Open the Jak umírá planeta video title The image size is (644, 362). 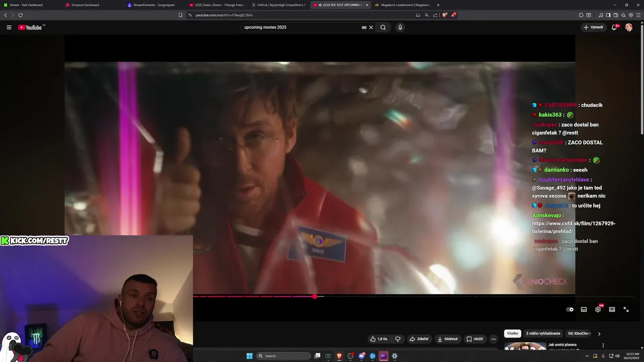(562, 345)
